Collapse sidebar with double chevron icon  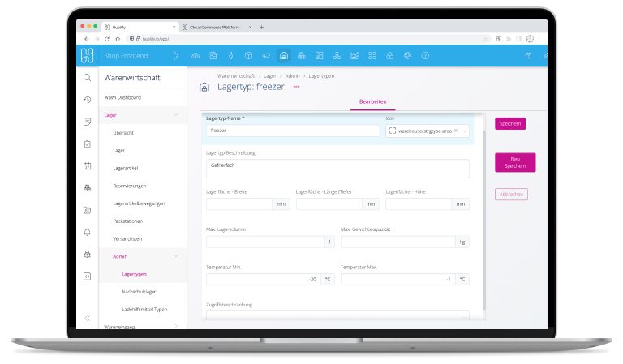coord(87,318)
